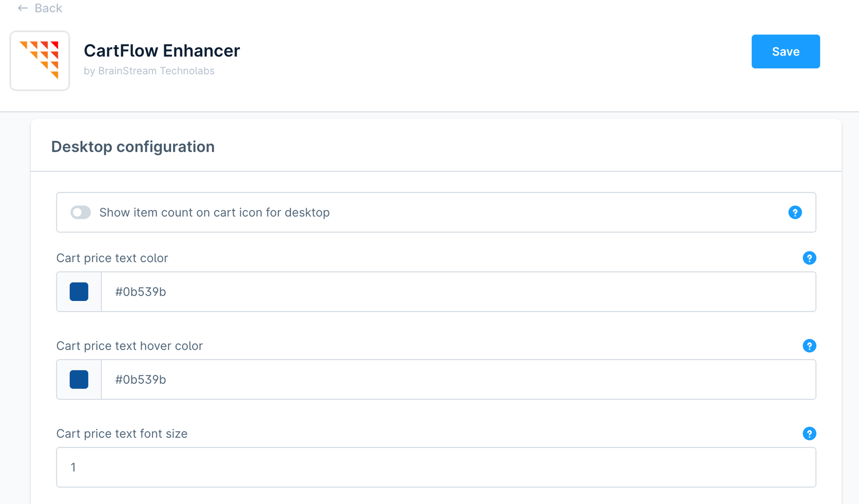Image resolution: width=859 pixels, height=504 pixels.
Task: Open the help icon for Cart price text color
Action: click(x=809, y=258)
